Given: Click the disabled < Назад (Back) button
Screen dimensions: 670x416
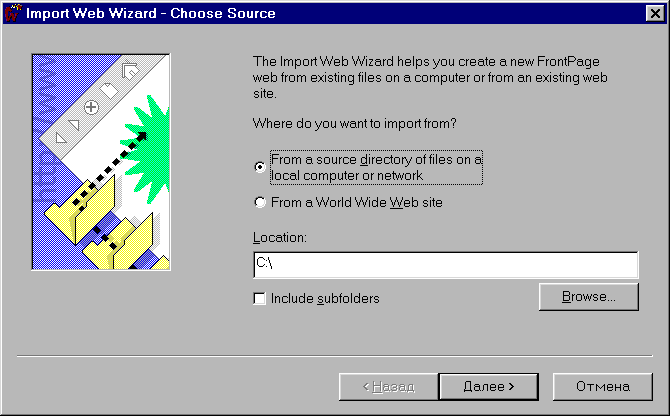Looking at the screenshot, I should (x=387, y=385).
